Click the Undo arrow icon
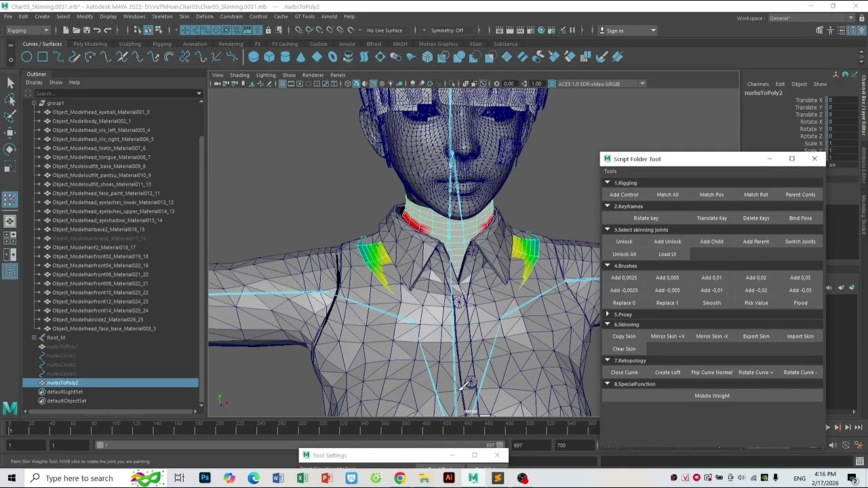The image size is (868, 488). (97, 30)
